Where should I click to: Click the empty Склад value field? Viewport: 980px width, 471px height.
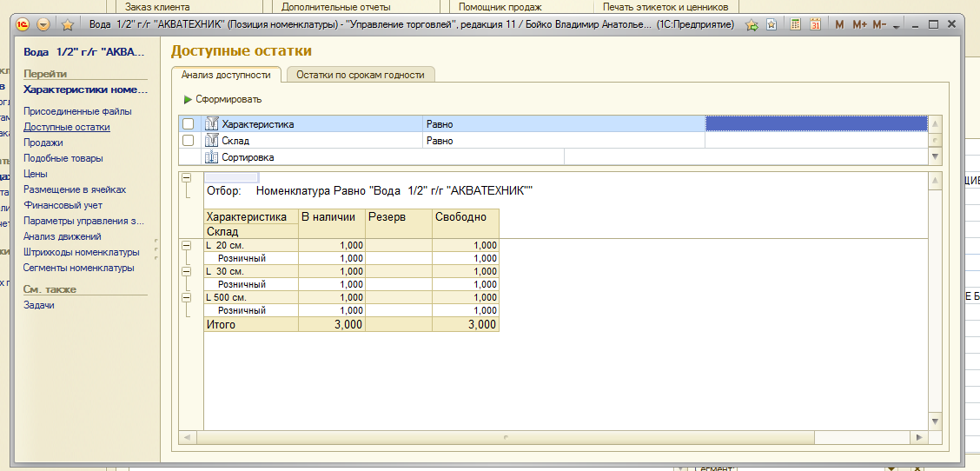tap(817, 141)
